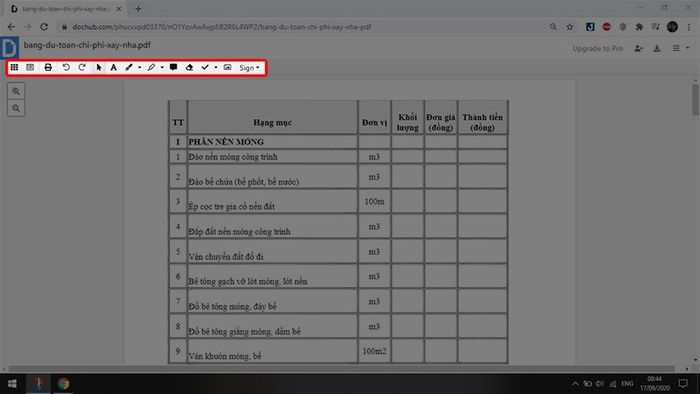This screenshot has height=394, width=700.
Task: Switch to the bang-du-toan-chi-phi browser tab
Action: [66, 8]
